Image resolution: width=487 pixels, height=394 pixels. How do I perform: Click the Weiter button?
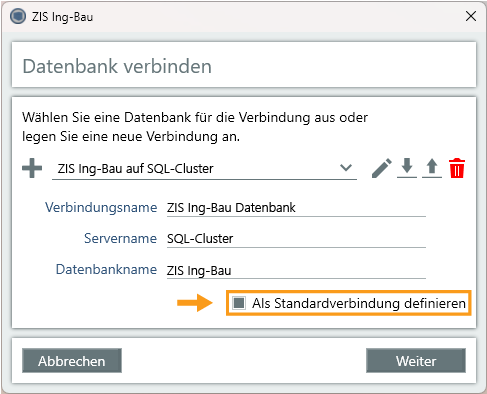click(416, 361)
